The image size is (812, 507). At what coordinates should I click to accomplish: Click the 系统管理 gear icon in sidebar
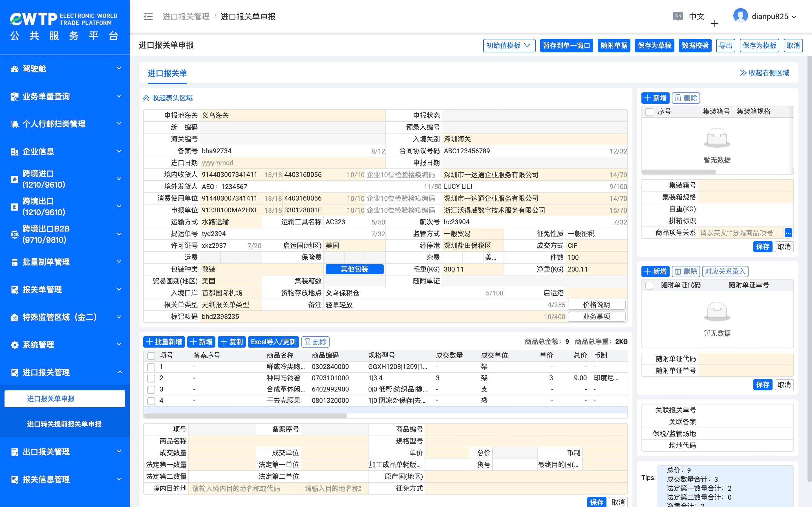coord(15,344)
